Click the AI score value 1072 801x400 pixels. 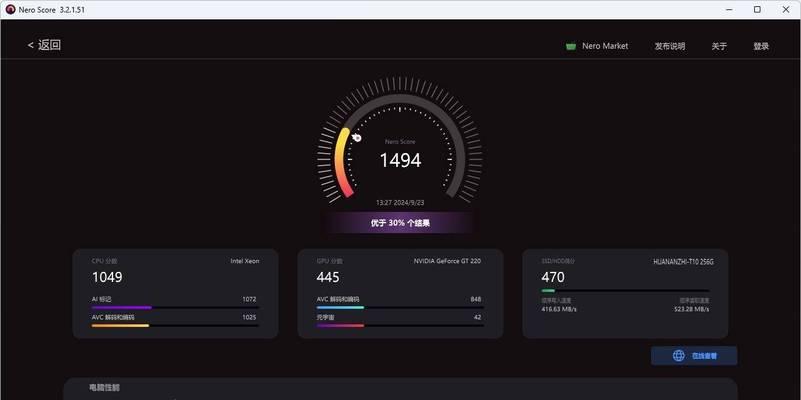(249, 299)
